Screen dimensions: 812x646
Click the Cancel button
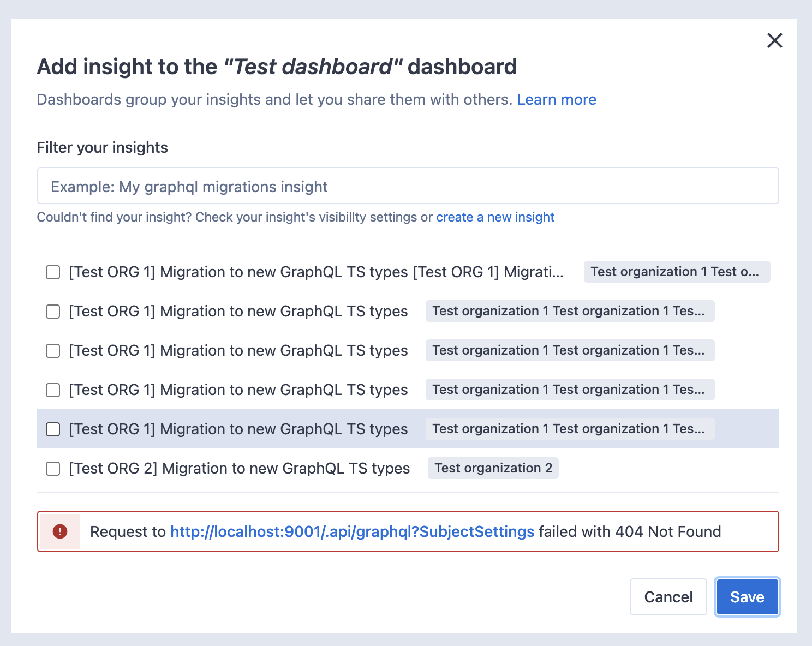[x=668, y=597]
